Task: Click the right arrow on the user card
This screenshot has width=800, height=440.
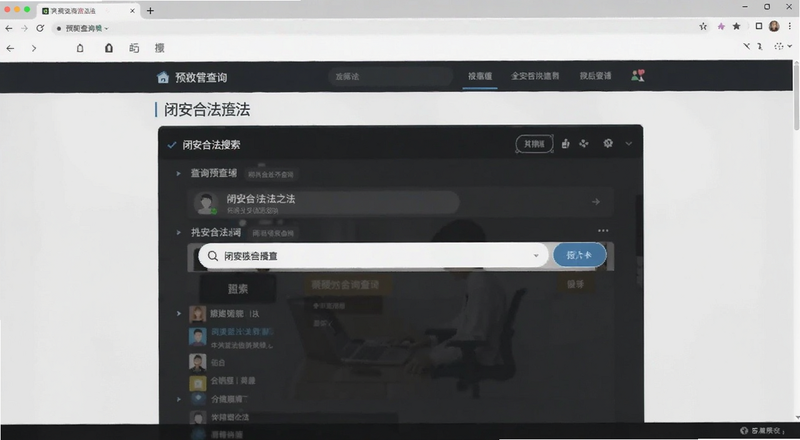Action: click(596, 202)
